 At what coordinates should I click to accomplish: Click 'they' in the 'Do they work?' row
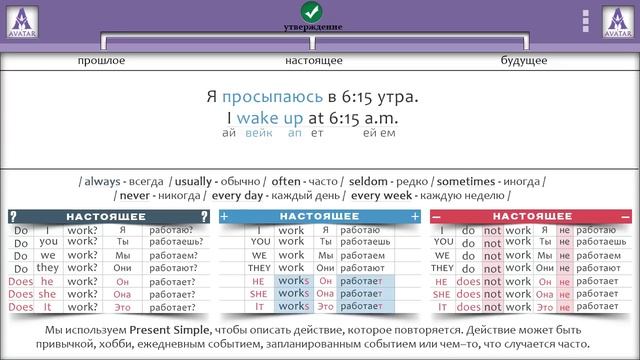pyautogui.click(x=48, y=268)
